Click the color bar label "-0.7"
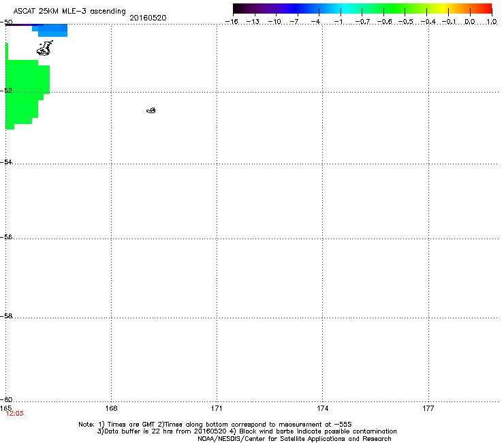504x443 pixels. [x=362, y=22]
